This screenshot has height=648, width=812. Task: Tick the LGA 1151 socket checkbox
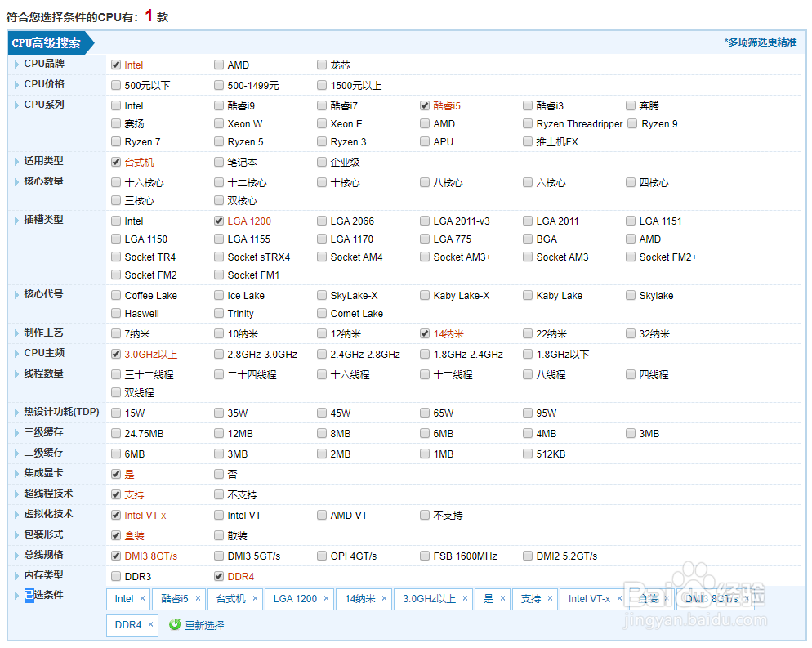pos(631,221)
